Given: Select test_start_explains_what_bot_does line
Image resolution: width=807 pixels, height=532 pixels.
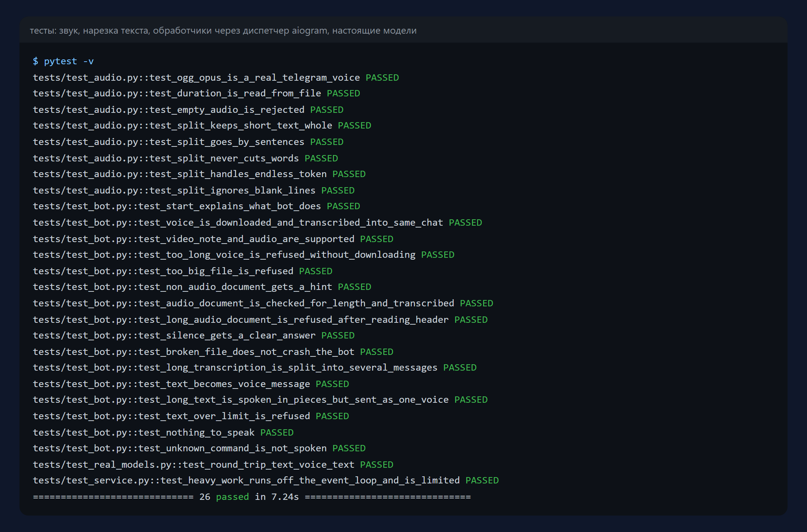Looking at the screenshot, I should (197, 206).
